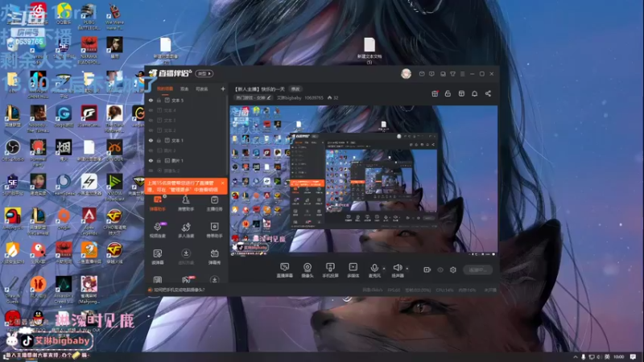Add a screen capture source
644x362 pixels.
click(x=285, y=270)
